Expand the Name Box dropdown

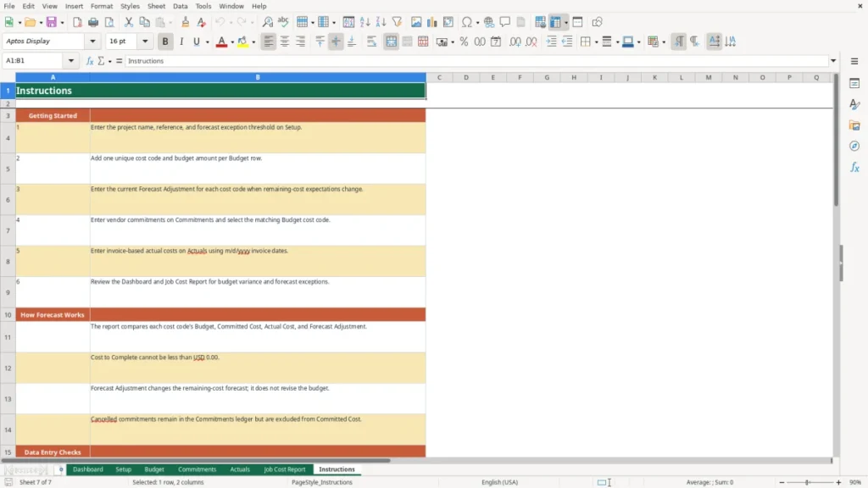tap(71, 61)
